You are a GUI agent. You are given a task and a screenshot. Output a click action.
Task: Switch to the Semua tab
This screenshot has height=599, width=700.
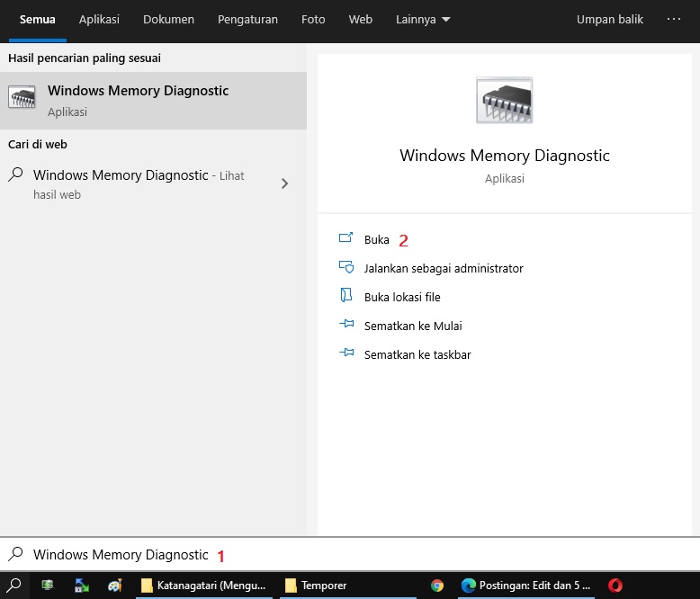click(38, 20)
